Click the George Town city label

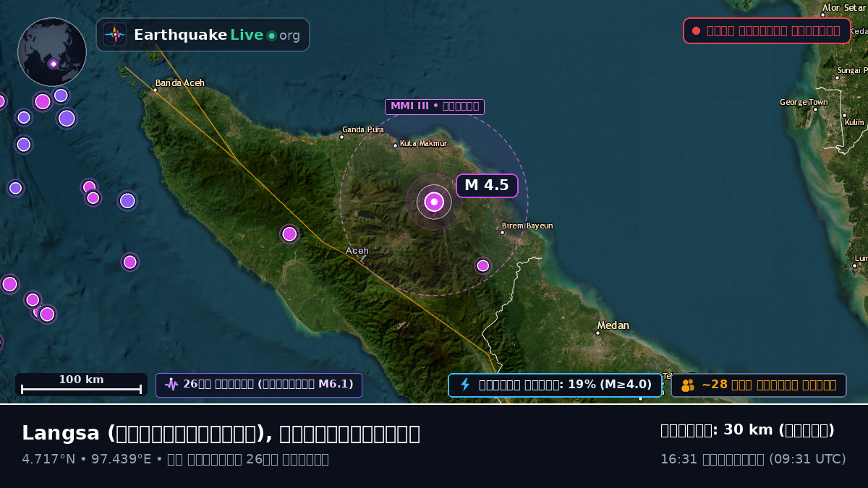804,103
